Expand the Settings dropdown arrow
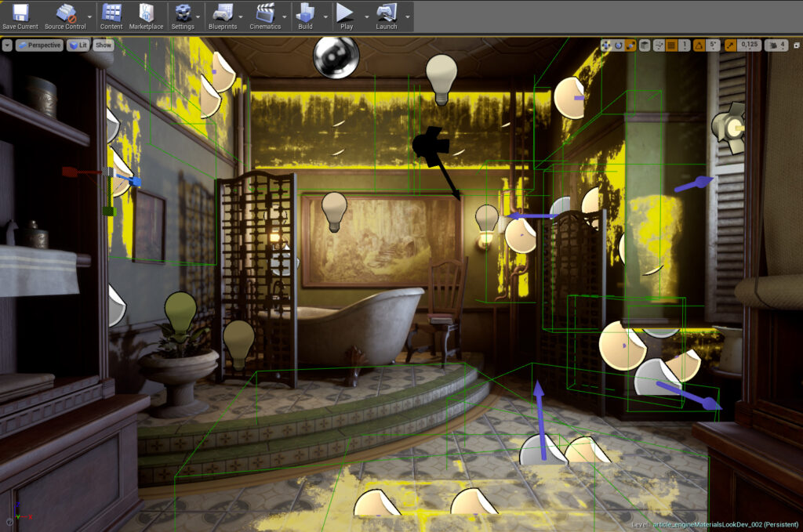The image size is (803, 532). coord(198,17)
